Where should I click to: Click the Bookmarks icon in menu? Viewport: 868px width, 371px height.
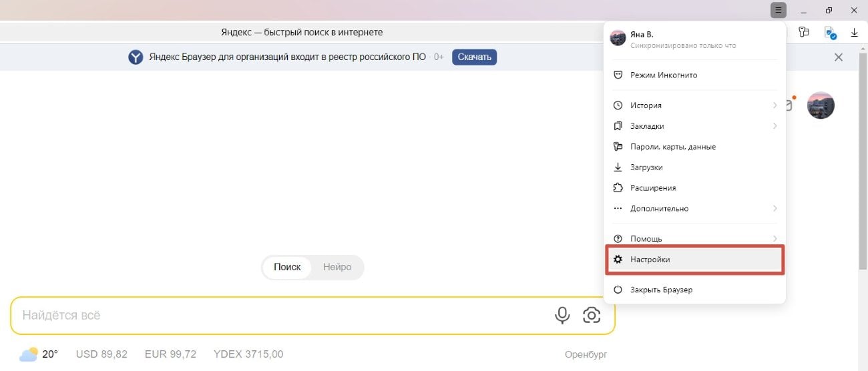point(618,126)
